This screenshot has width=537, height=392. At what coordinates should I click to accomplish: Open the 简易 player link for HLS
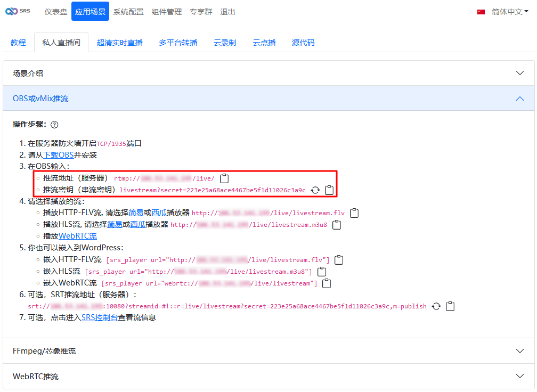[115, 224]
